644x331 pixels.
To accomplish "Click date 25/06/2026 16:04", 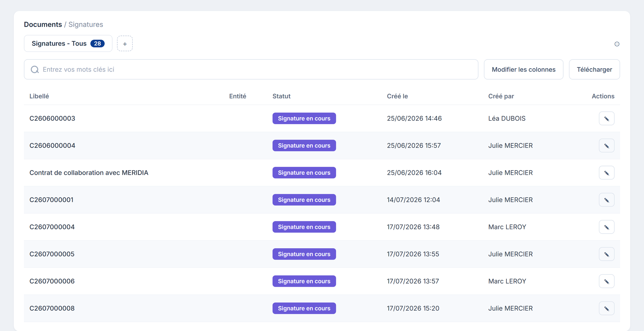I will click(x=414, y=173).
